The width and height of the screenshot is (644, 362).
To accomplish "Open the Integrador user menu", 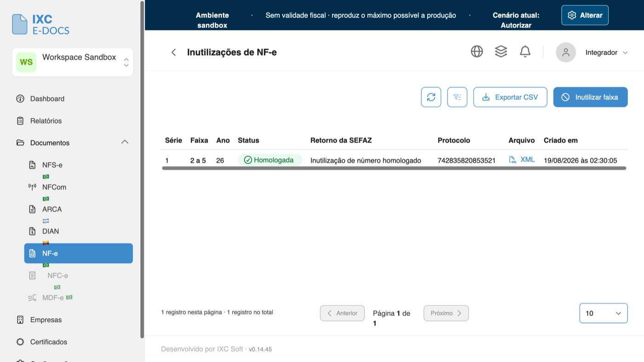I will (x=606, y=52).
